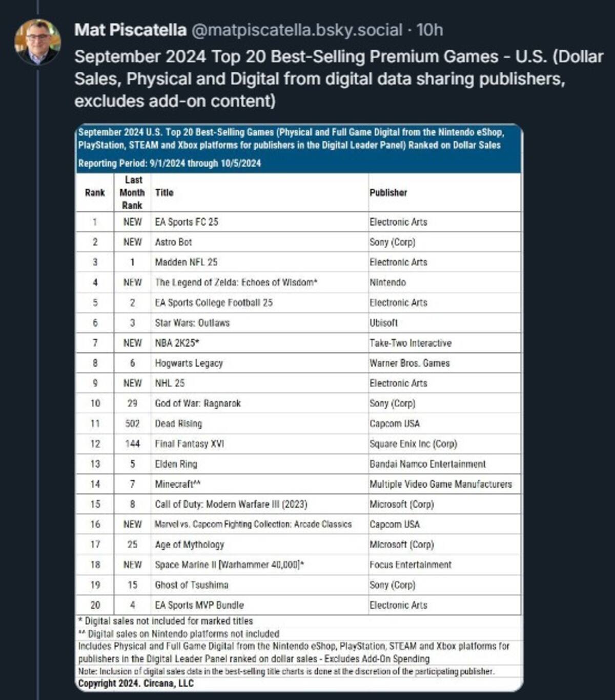
Task: Click the Final Fantasy XVI title
Action: [189, 444]
